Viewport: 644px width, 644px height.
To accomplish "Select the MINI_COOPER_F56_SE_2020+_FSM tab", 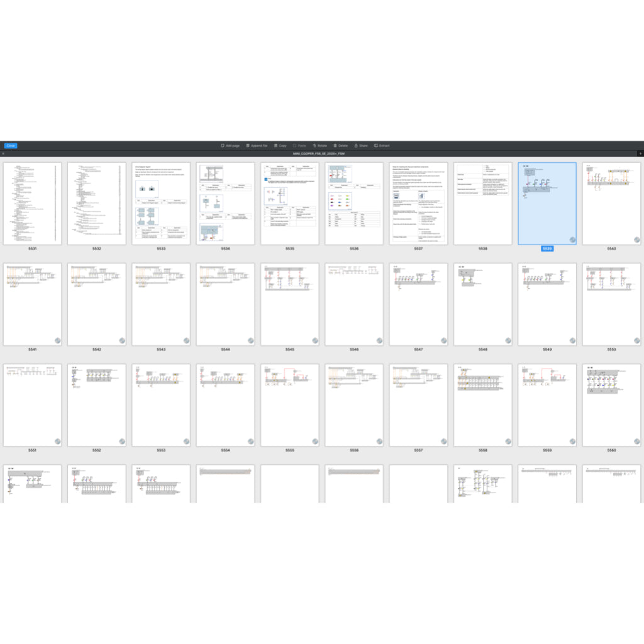I will 319,153.
